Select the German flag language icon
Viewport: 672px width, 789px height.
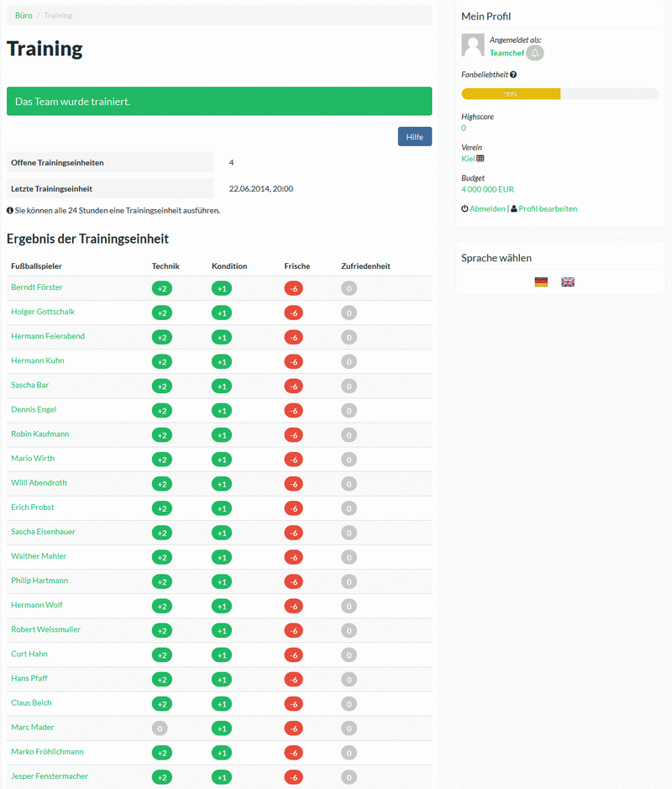(x=541, y=282)
